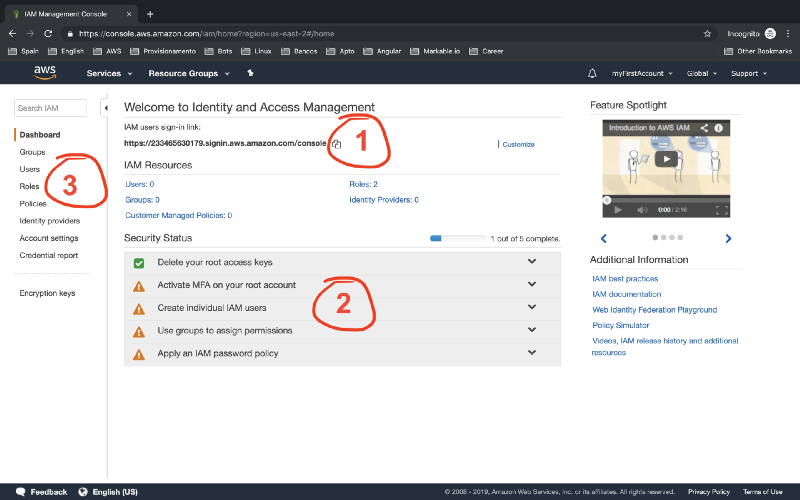Image resolution: width=800 pixels, height=500 pixels.
Task: Open IAM best practices link
Action: coord(625,279)
